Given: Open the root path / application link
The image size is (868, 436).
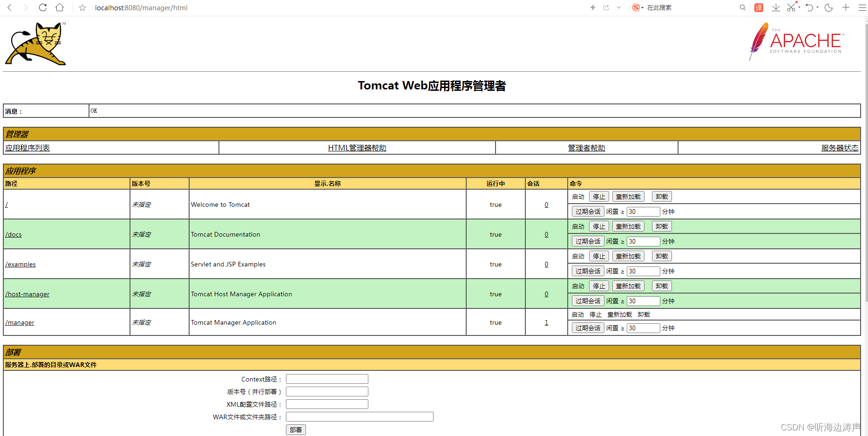Looking at the screenshot, I should click(7, 204).
